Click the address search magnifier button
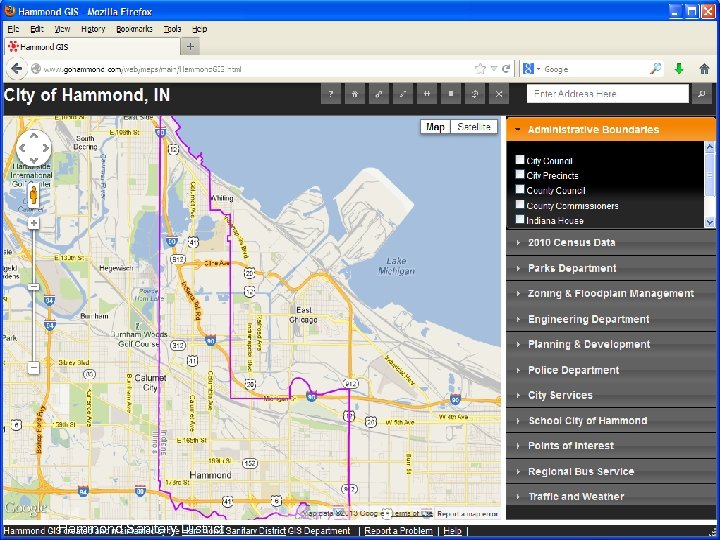 pyautogui.click(x=702, y=94)
